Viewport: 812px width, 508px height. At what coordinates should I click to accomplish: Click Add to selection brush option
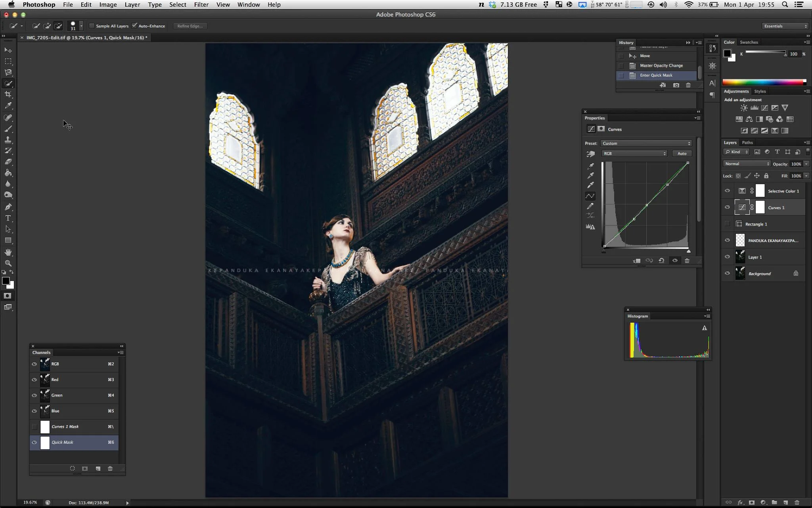[47, 26]
